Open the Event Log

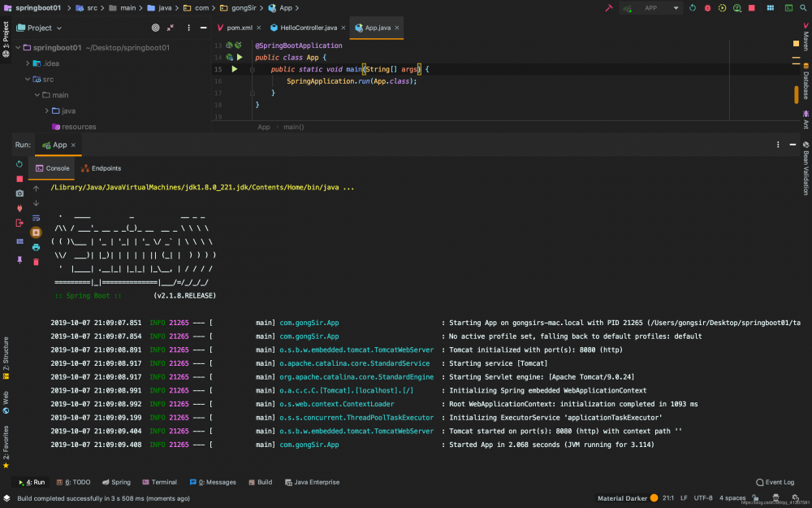(775, 482)
